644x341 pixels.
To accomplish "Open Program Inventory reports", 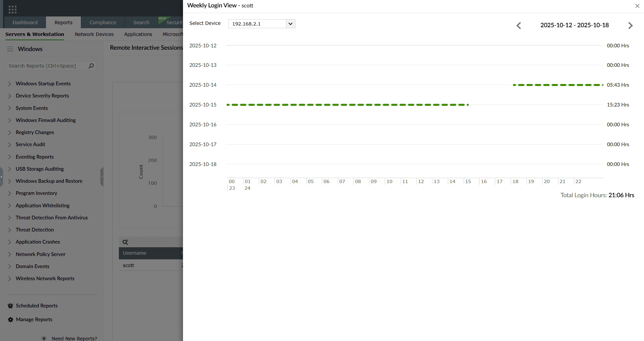I will pos(36,193).
